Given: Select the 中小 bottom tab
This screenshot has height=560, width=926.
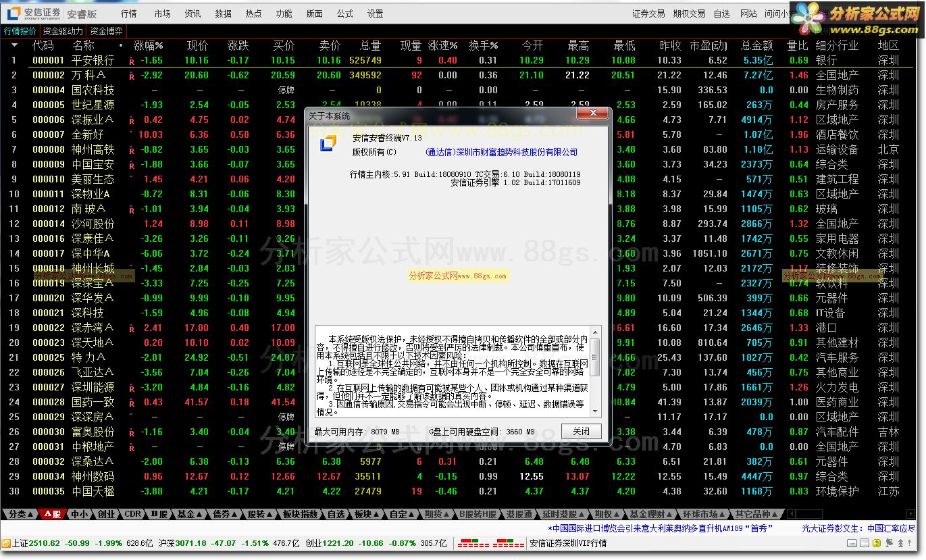Looking at the screenshot, I should pos(79,514).
